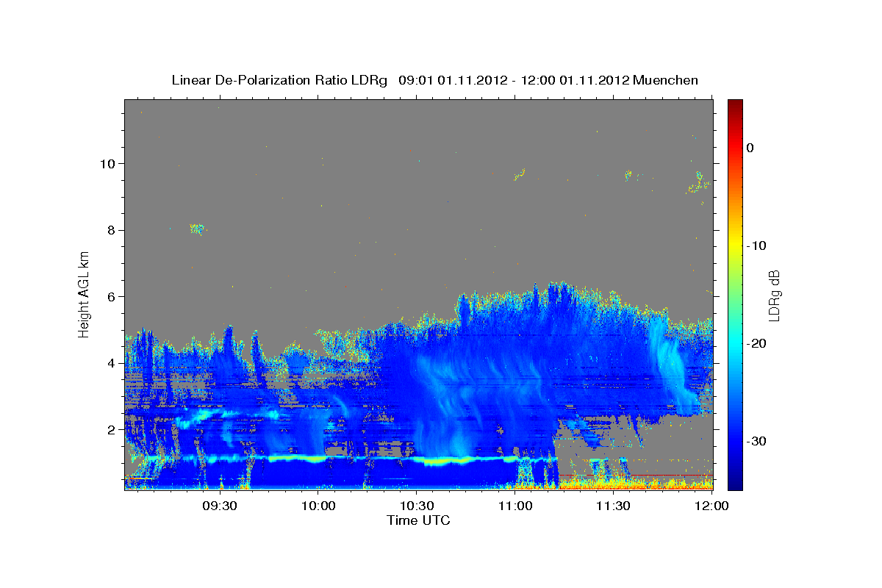This screenshot has width=882, height=588.
Task: Click the colorbar label '-30'
Action: click(x=757, y=441)
